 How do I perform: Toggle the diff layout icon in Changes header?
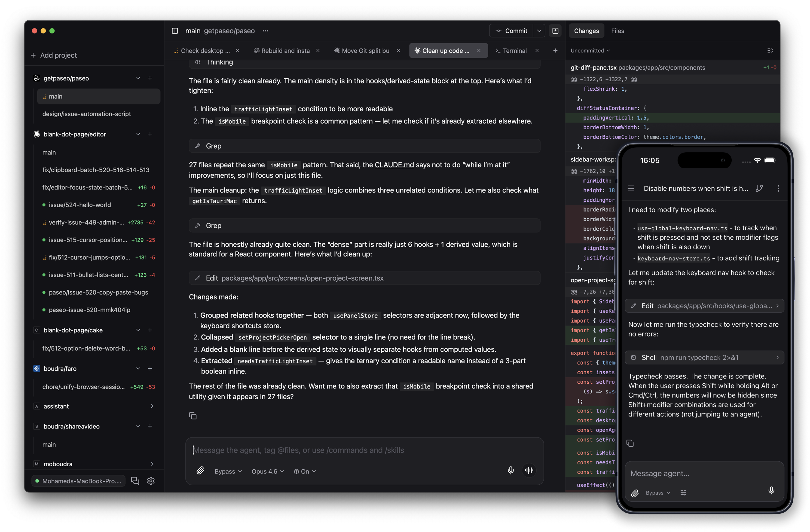pos(770,51)
